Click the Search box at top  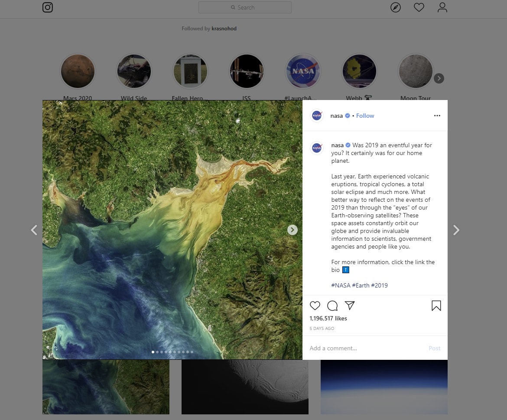click(245, 7)
